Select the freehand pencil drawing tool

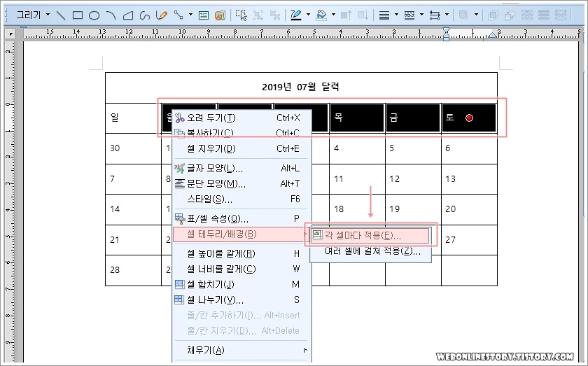pos(161,15)
